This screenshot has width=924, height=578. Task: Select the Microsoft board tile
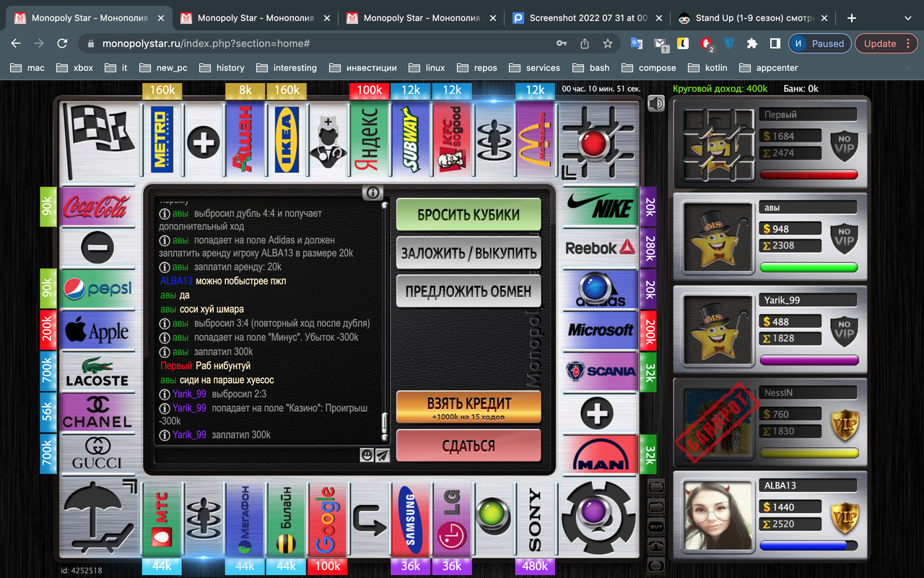coord(601,330)
